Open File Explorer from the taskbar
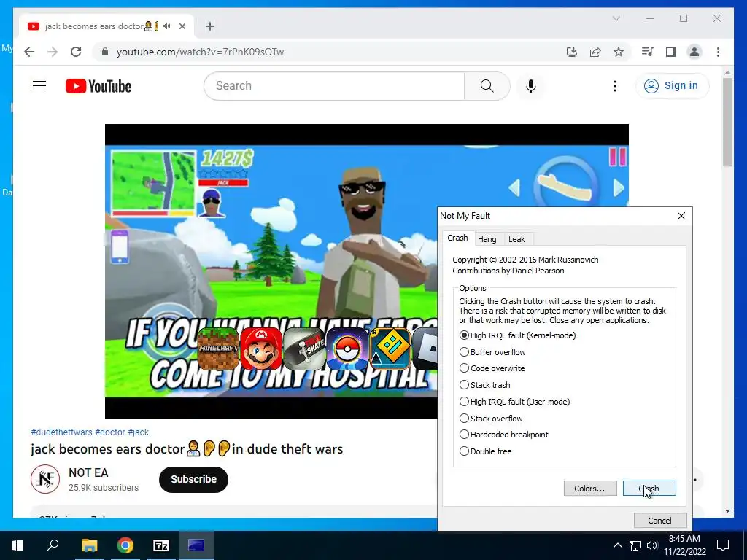 click(89, 545)
